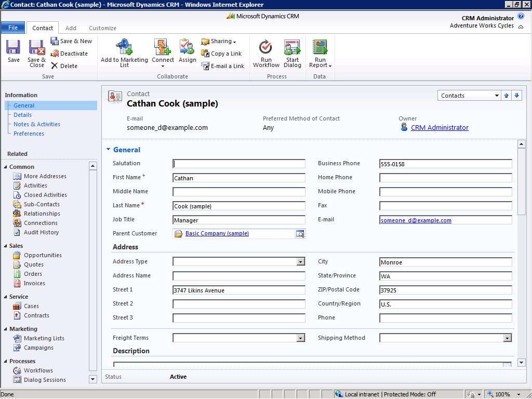Open Notes & Activities section

tap(37, 124)
